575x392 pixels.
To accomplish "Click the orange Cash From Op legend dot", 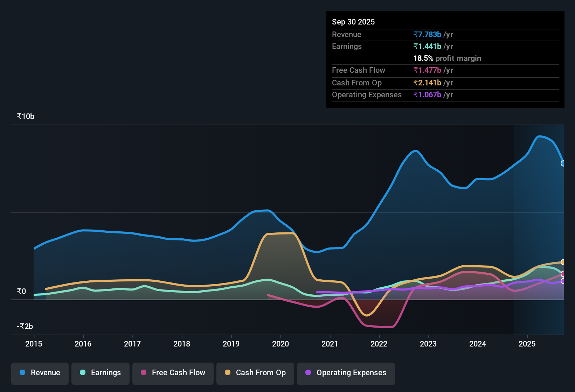I will point(227,373).
